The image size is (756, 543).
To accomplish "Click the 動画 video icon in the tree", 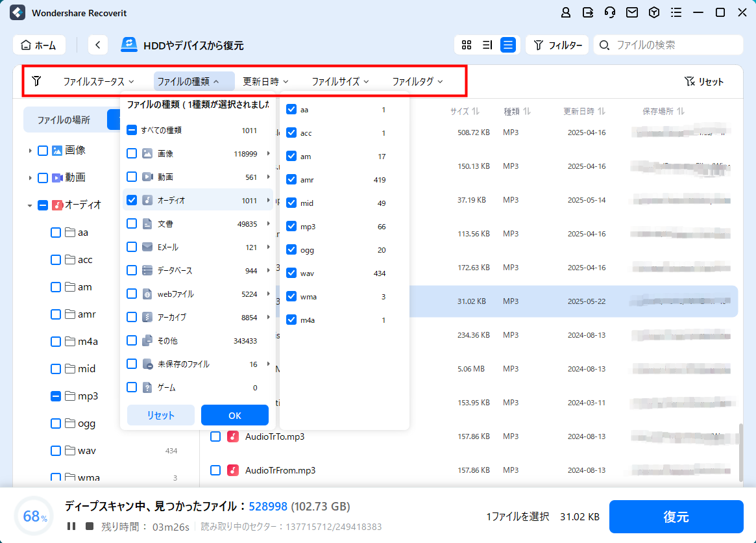I will [57, 177].
